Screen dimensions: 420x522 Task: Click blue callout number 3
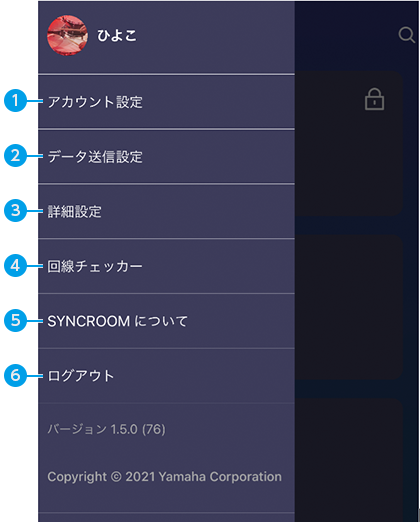point(15,211)
